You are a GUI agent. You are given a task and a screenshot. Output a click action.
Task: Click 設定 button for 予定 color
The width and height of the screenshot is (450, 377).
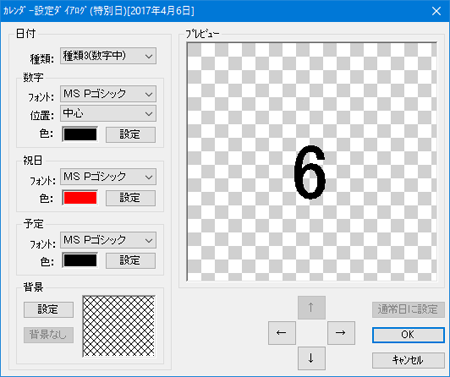click(x=131, y=261)
